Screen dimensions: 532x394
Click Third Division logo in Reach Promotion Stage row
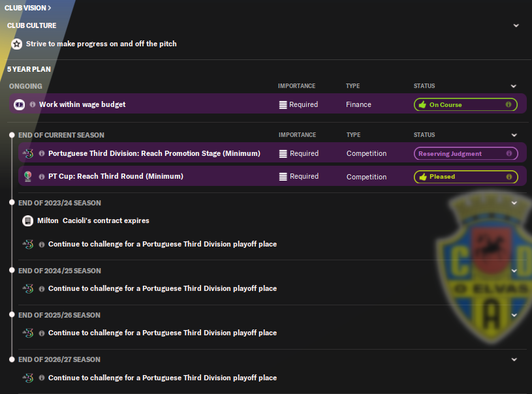pos(28,153)
